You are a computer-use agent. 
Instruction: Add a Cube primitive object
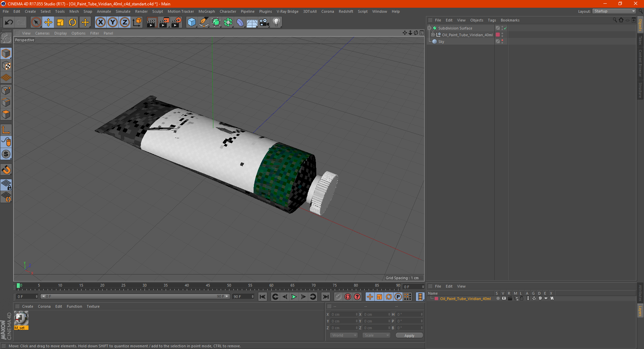pos(192,22)
